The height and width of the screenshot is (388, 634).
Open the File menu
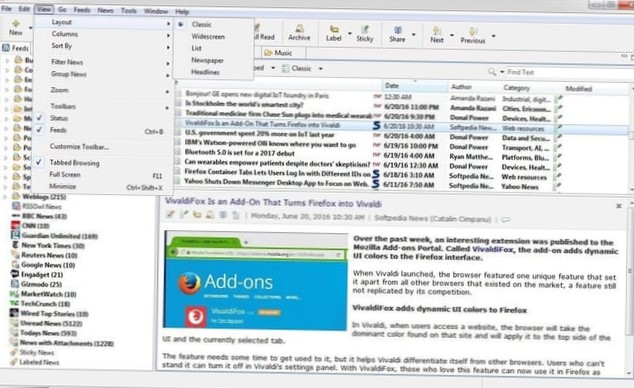[x=6, y=8]
